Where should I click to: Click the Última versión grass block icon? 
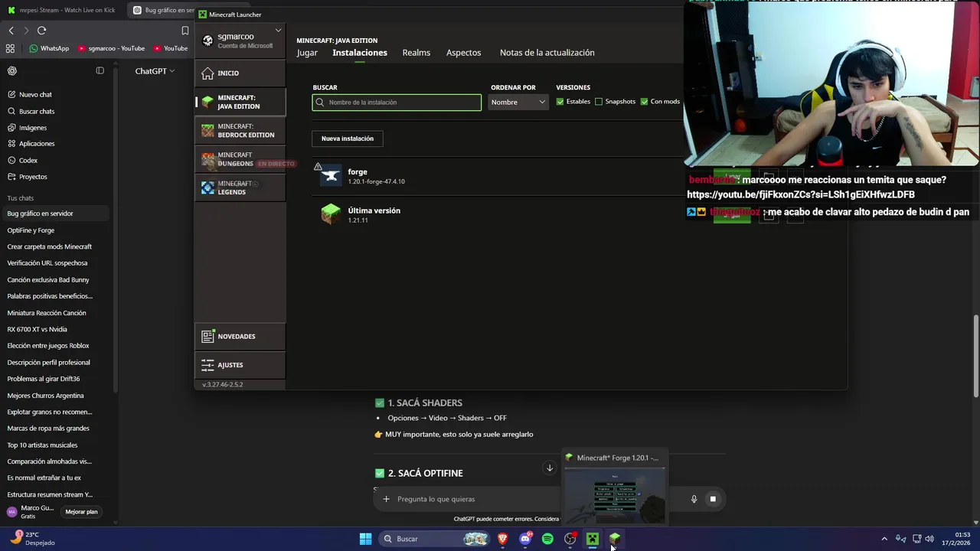pyautogui.click(x=331, y=214)
